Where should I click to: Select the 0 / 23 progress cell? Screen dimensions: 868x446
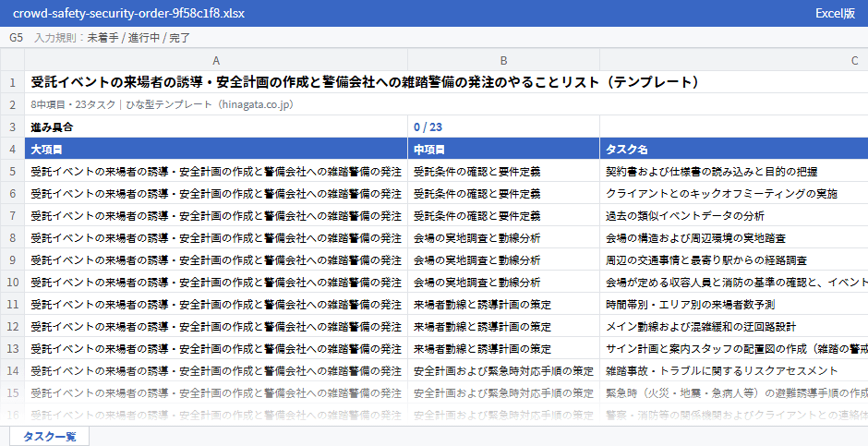tap(503, 127)
